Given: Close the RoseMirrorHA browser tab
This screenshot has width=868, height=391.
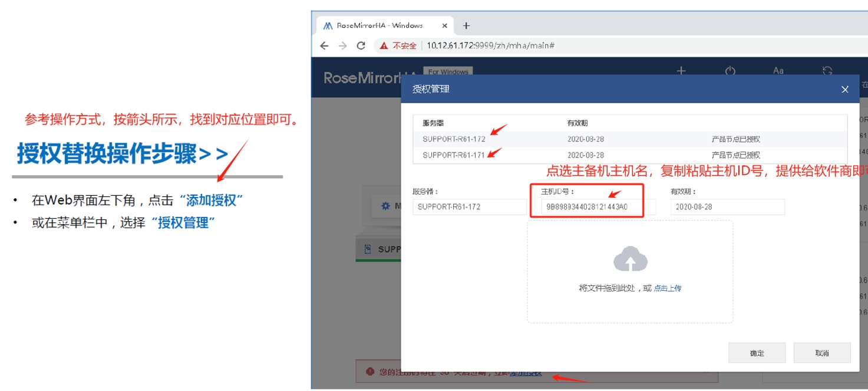Looking at the screenshot, I should tap(445, 25).
